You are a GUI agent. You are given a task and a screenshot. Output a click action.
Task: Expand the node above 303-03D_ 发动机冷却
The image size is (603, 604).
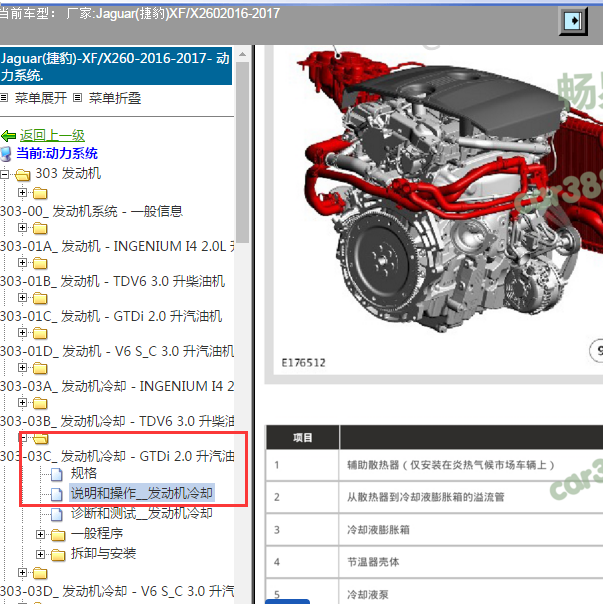click(x=22, y=572)
